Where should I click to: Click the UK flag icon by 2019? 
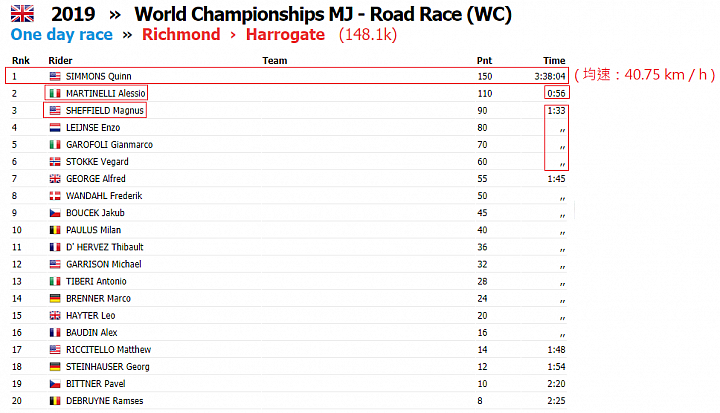point(21,13)
